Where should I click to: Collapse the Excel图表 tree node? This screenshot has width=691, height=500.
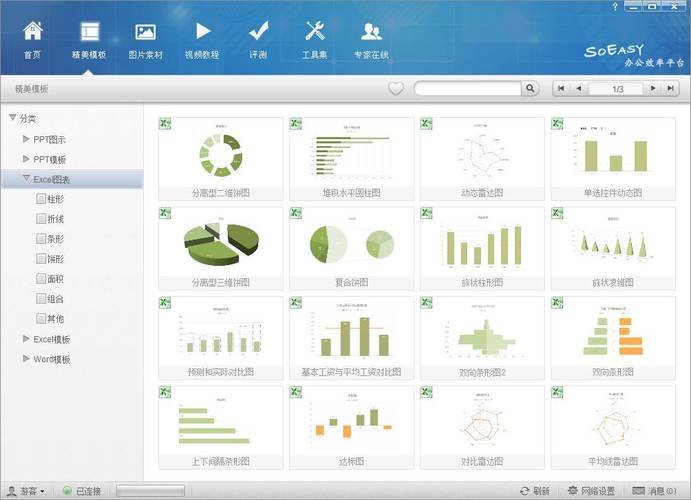tap(26, 178)
